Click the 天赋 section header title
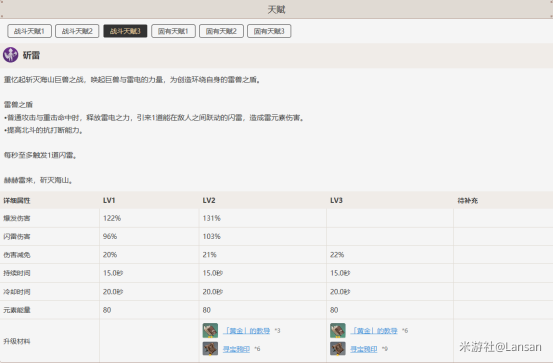 (x=276, y=10)
